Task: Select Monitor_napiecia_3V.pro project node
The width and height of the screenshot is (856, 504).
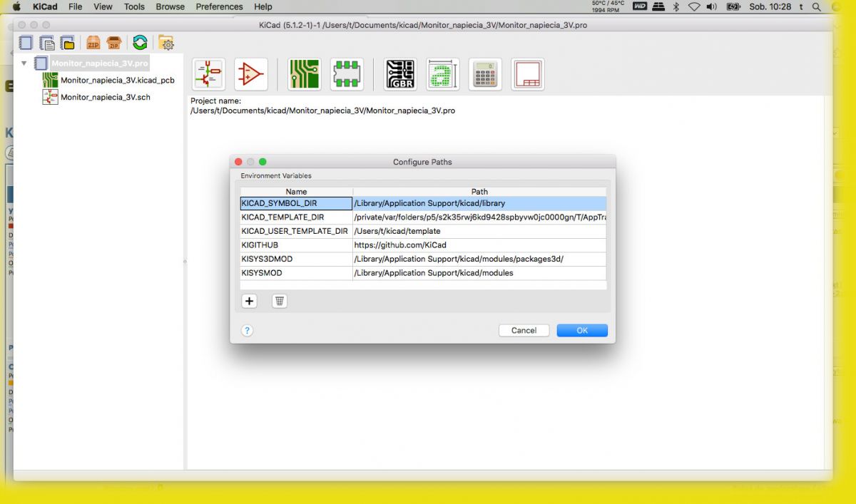Action: click(x=99, y=63)
